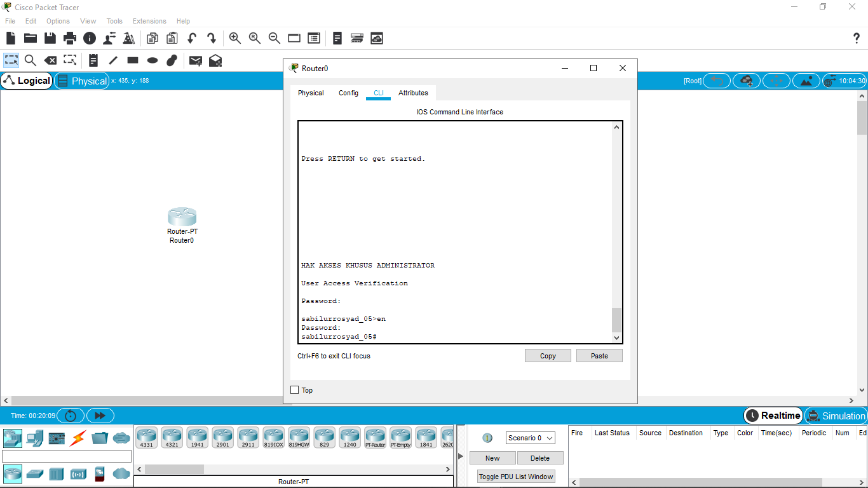This screenshot has height=488, width=868.
Task: Click the Last Status column header
Action: pos(612,433)
